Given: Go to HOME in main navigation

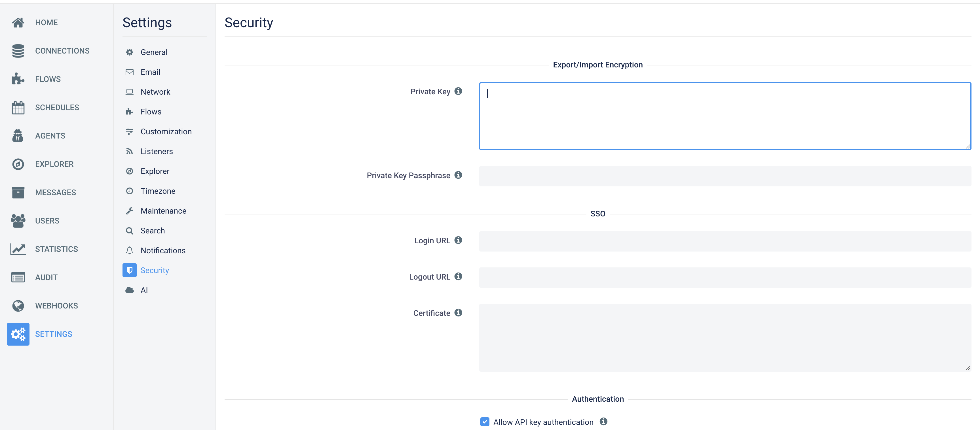Looking at the screenshot, I should coord(47,22).
